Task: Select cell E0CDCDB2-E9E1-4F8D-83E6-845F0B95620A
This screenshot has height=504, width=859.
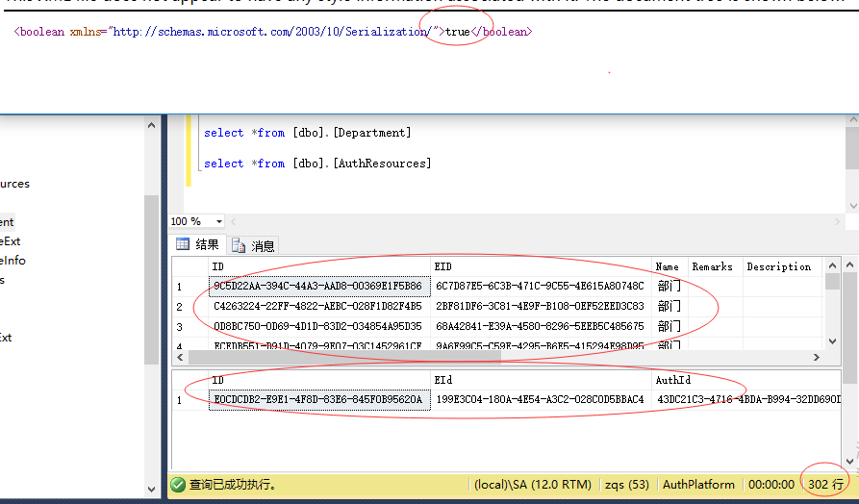Action: click(319, 399)
